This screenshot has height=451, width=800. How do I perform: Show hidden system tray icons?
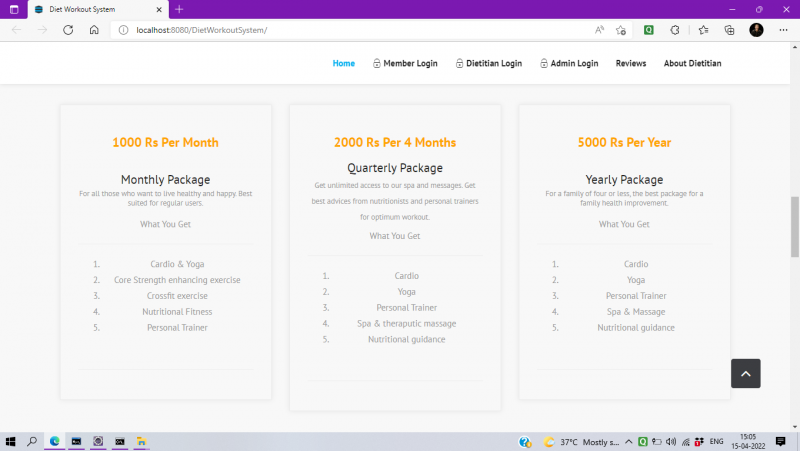629,442
